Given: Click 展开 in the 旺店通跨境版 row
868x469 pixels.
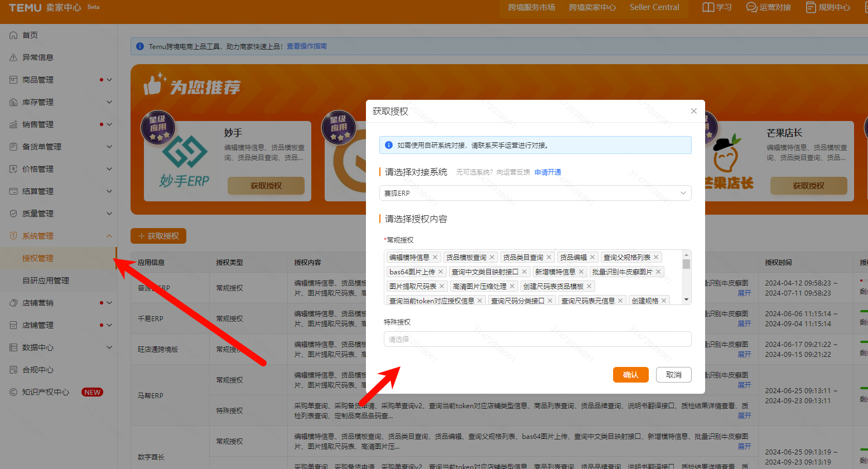Looking at the screenshot, I should (x=745, y=354).
